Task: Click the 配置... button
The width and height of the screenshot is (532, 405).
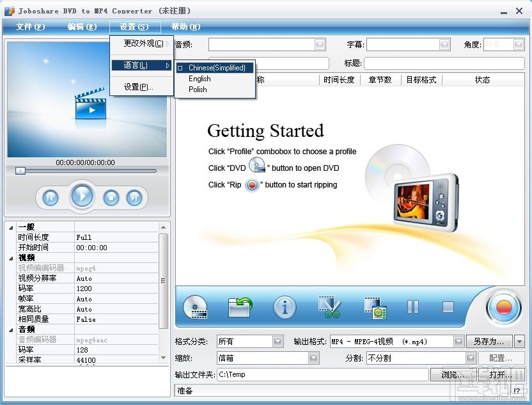Action: 501,358
